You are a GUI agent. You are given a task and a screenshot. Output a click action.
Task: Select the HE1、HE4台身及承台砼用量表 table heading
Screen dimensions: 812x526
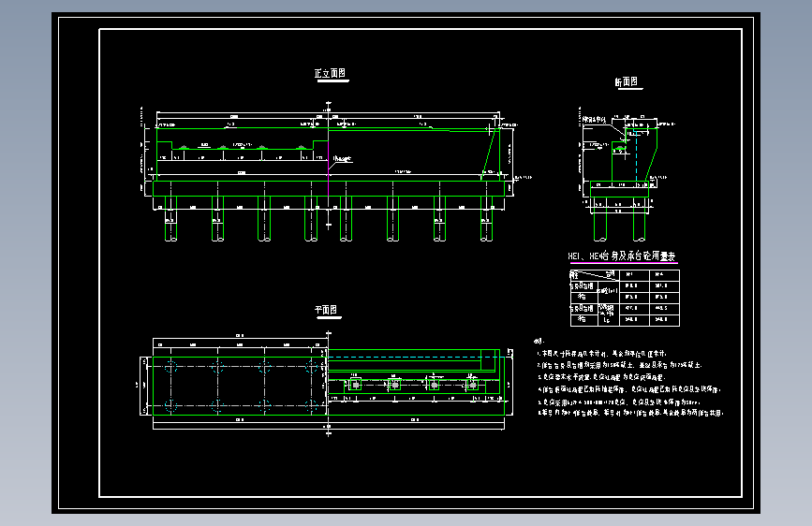pyautogui.click(x=622, y=256)
